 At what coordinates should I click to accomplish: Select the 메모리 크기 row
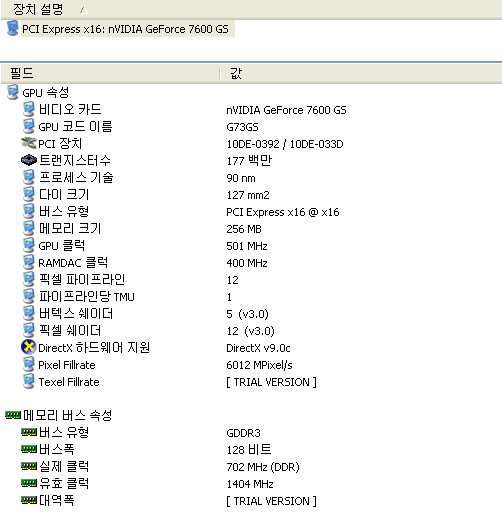pyautogui.click(x=251, y=229)
